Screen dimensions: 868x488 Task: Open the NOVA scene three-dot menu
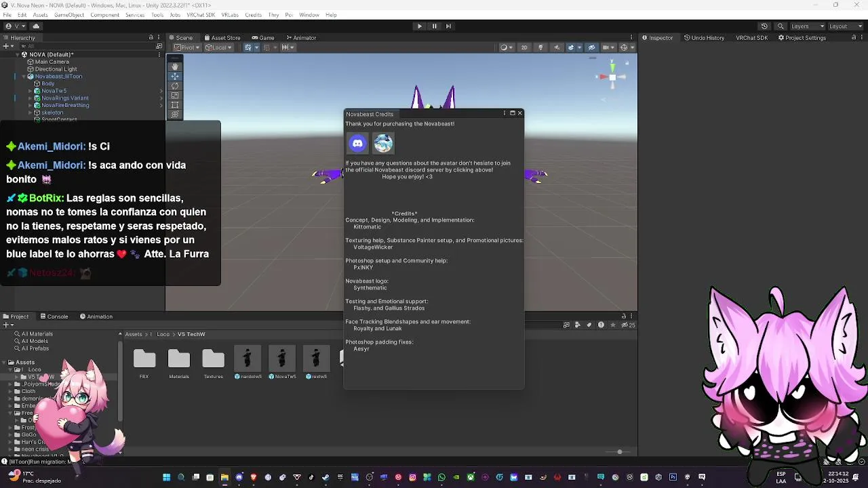pos(161,54)
